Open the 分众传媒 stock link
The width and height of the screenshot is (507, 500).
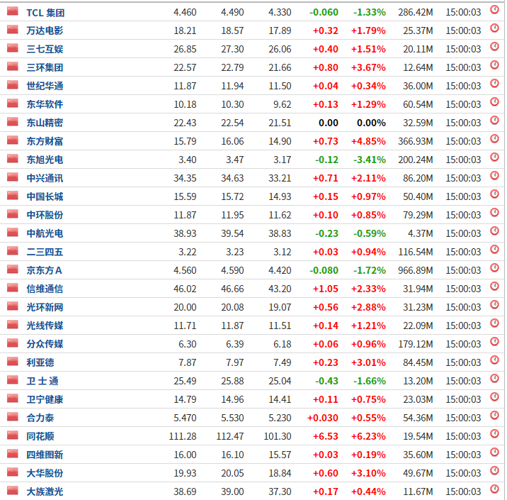coord(45,344)
